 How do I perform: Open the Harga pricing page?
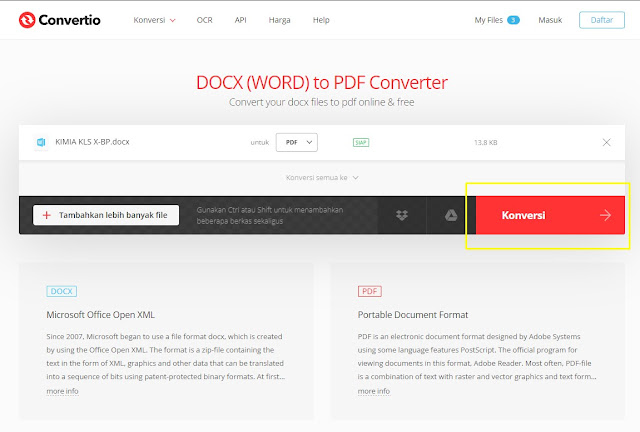point(279,20)
